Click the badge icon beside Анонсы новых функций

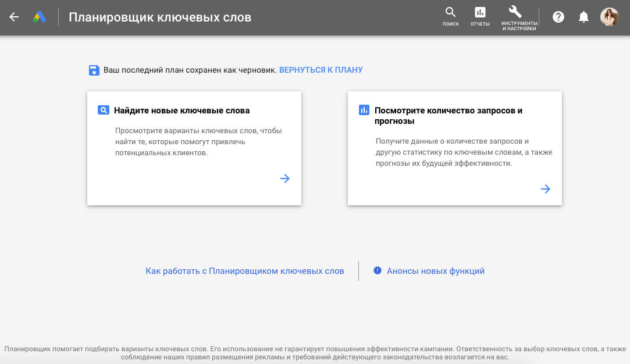(x=378, y=270)
